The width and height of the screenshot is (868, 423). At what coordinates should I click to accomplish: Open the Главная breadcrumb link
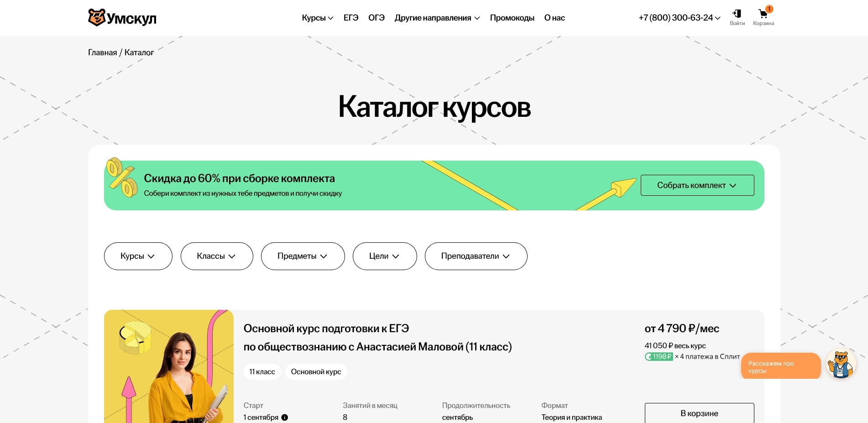[103, 52]
